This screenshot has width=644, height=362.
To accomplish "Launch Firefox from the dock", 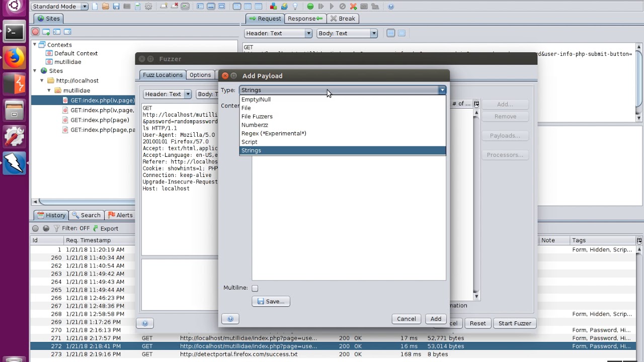I will (x=14, y=58).
